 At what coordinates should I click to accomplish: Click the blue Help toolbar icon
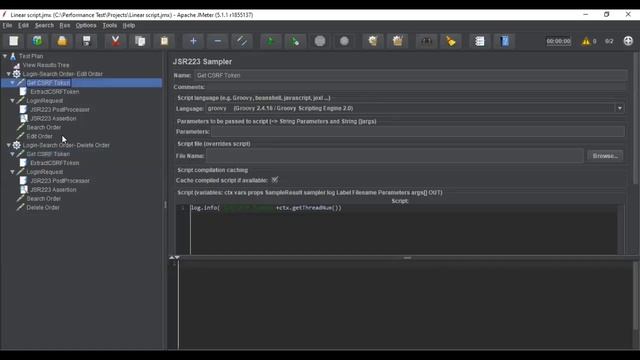tap(504, 41)
